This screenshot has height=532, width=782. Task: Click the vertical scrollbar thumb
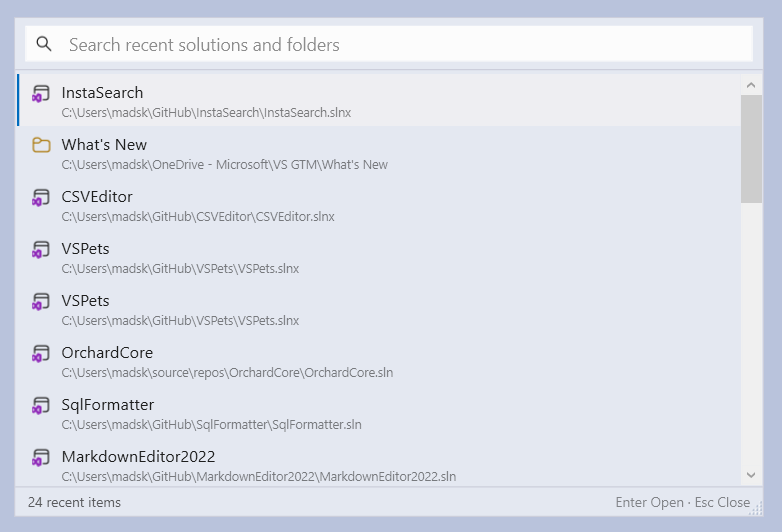[751, 149]
